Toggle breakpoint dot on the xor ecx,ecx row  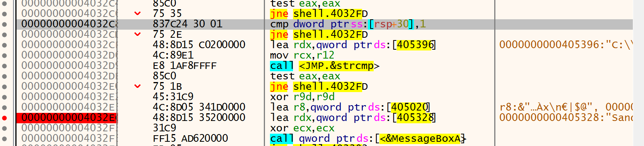coord(4,128)
